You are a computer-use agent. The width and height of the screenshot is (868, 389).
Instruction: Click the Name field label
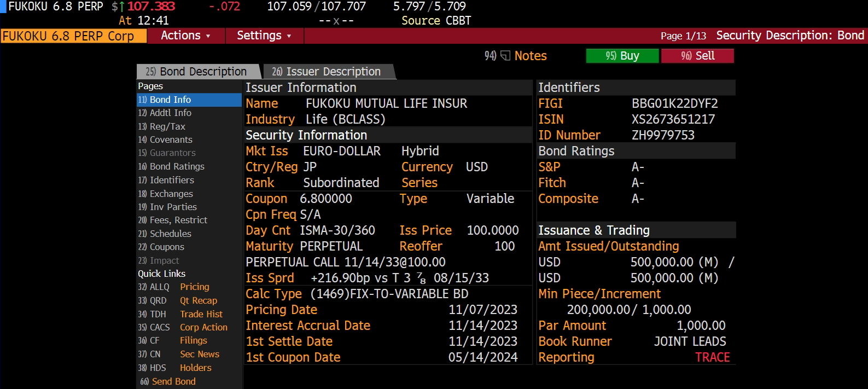point(262,103)
